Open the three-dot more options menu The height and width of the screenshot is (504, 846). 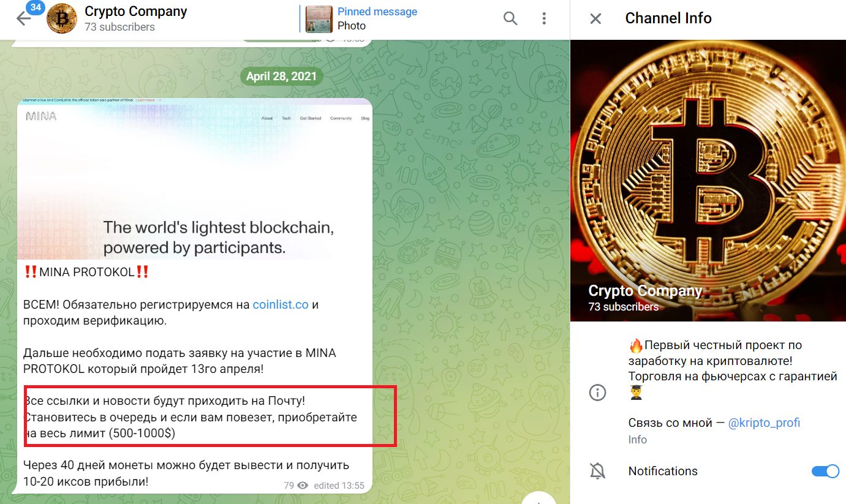544,18
